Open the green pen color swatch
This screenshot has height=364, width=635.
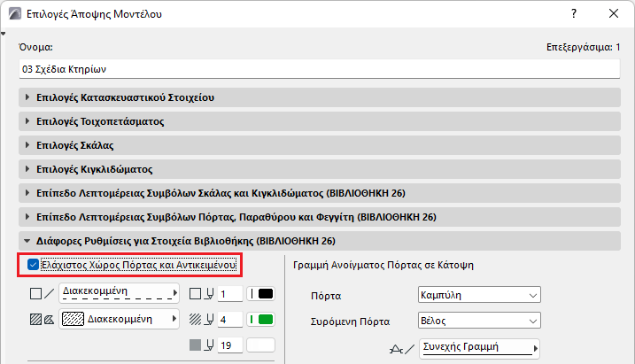pos(260,320)
